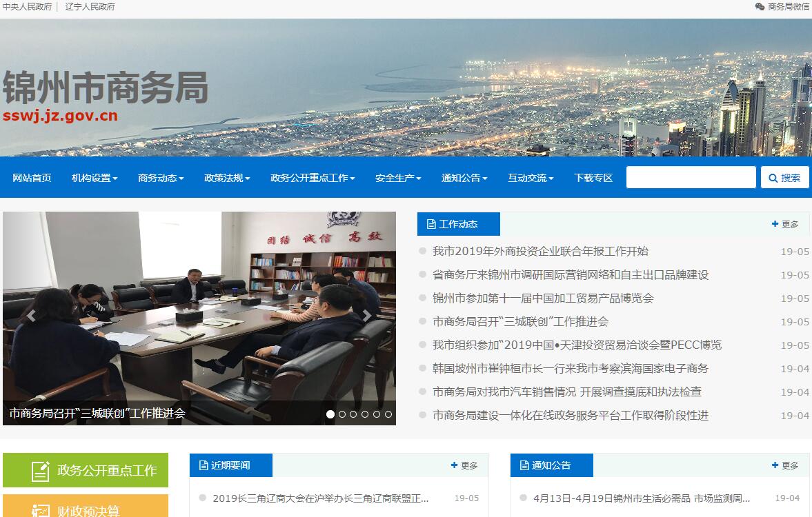Select the fourth carousel indicator dot
The height and width of the screenshot is (517, 812).
(x=365, y=414)
